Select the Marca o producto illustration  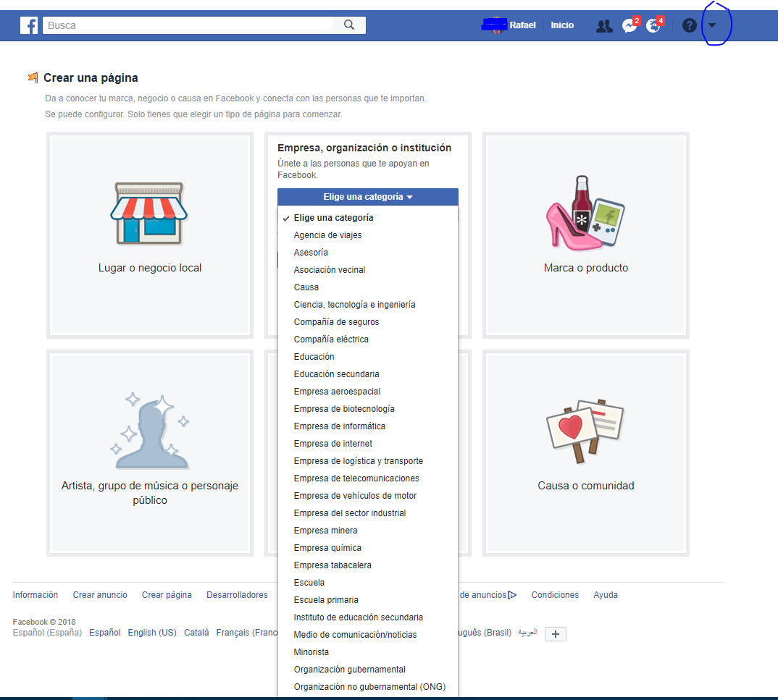tap(585, 212)
